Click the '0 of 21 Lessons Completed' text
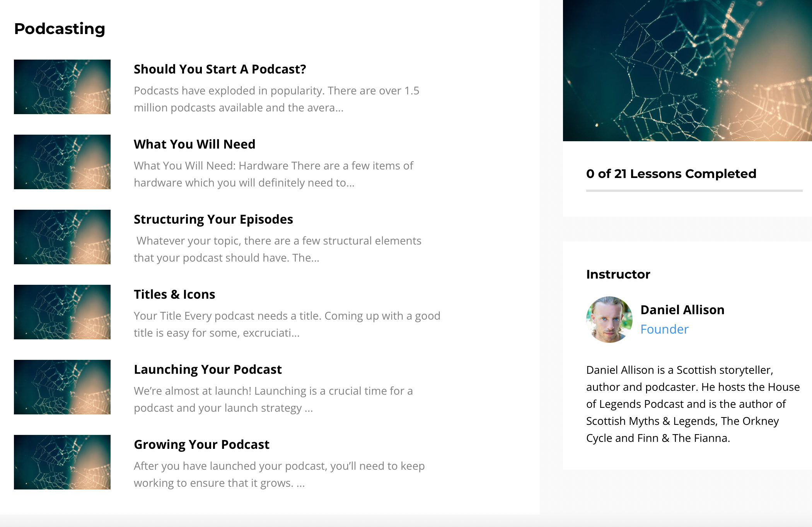Image resolution: width=812 pixels, height=527 pixels. tap(671, 174)
